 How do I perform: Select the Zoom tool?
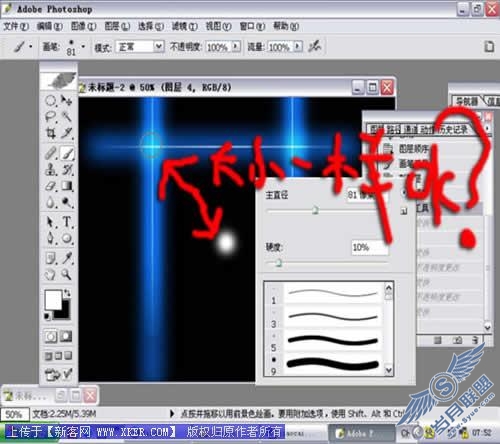tap(67, 275)
